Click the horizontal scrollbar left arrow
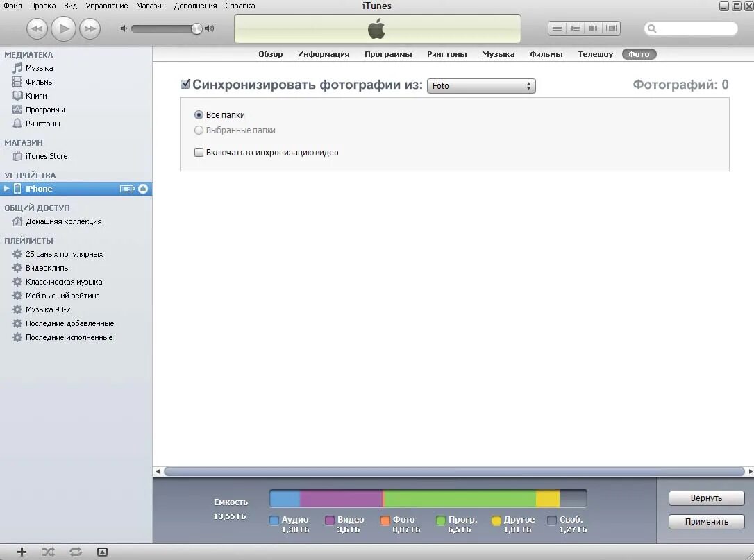This screenshot has width=754, height=560. tap(158, 472)
